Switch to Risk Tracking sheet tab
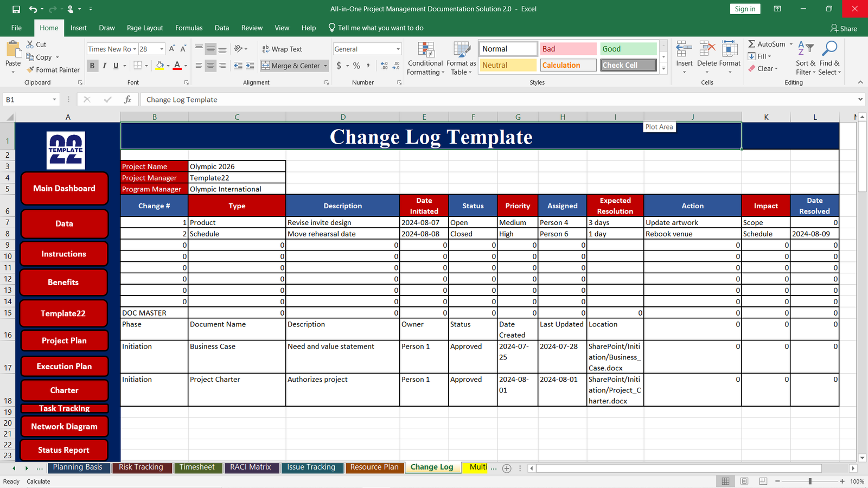868x488 pixels. pos(141,467)
